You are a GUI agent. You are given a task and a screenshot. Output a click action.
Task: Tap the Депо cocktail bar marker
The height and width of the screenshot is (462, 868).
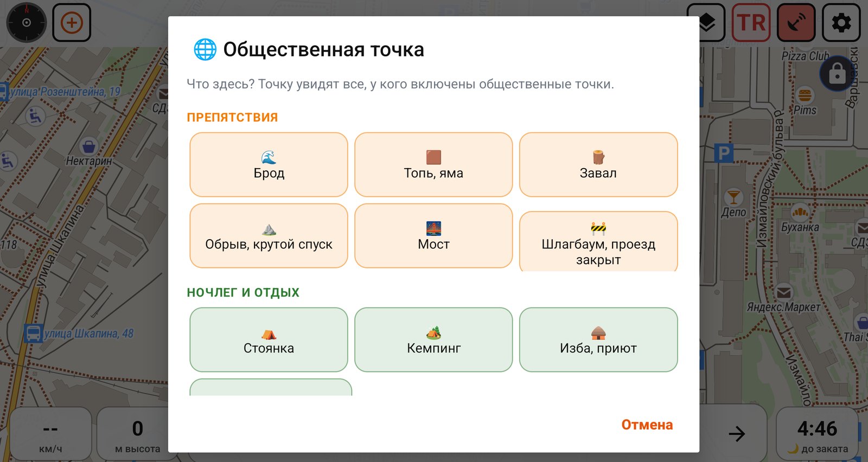coord(733,197)
